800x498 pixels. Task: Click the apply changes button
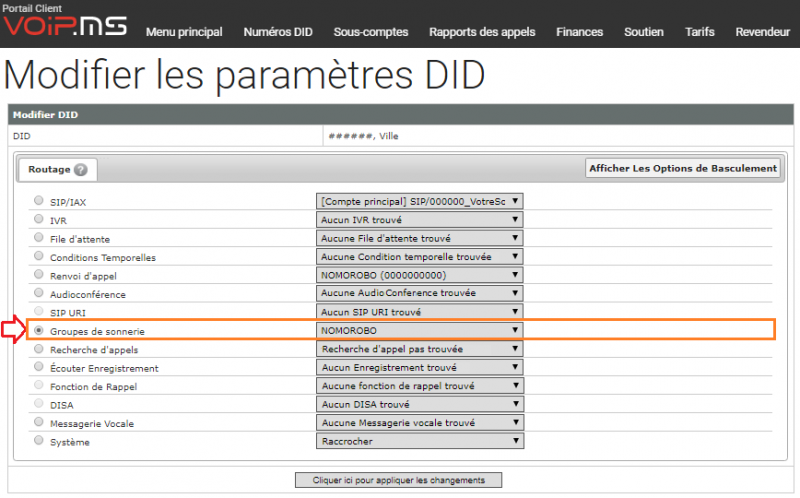[398, 480]
